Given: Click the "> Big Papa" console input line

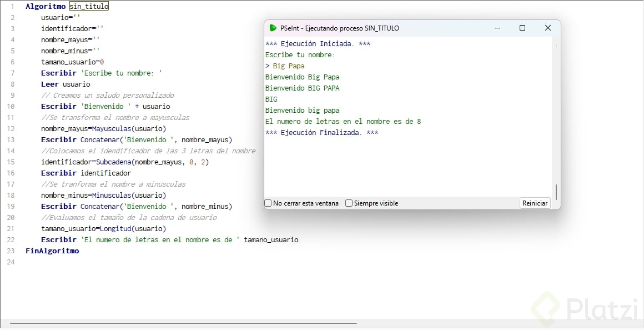Looking at the screenshot, I should (x=285, y=66).
